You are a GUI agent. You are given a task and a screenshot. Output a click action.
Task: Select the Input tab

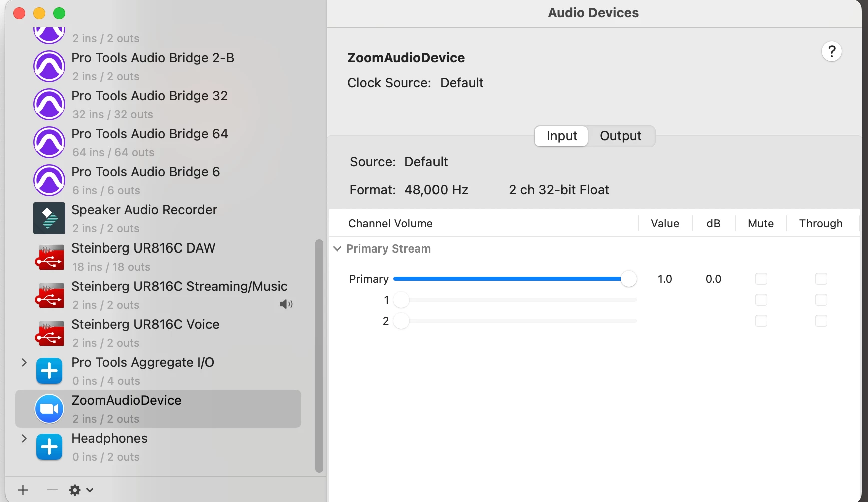coord(561,136)
